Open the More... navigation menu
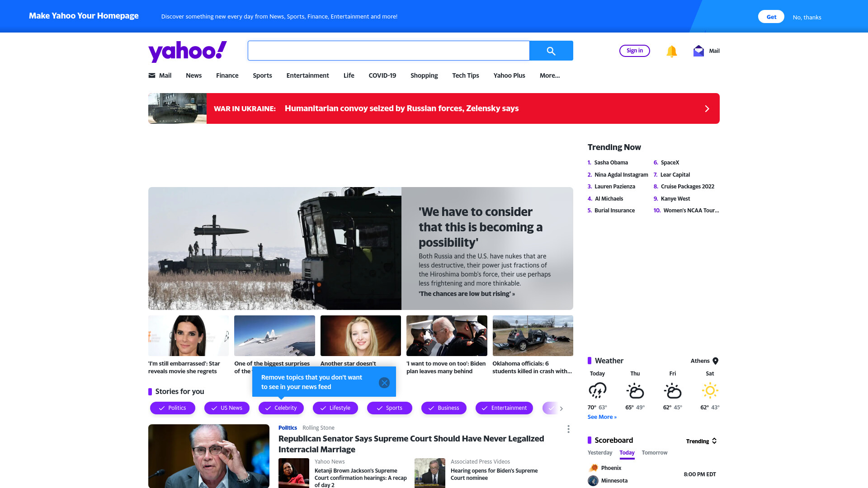Viewport: 868px width, 488px height. (550, 75)
